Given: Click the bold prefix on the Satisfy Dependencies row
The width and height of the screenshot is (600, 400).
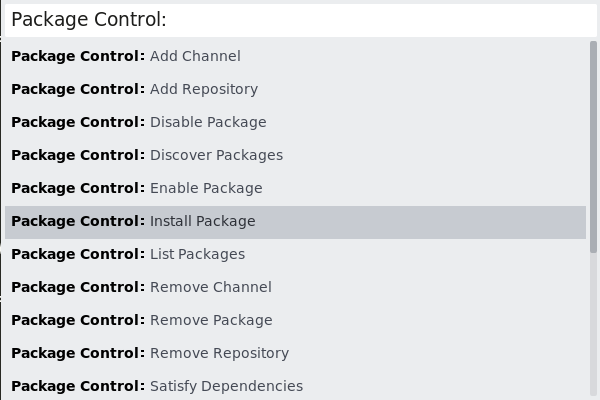Looking at the screenshot, I should click(78, 386).
